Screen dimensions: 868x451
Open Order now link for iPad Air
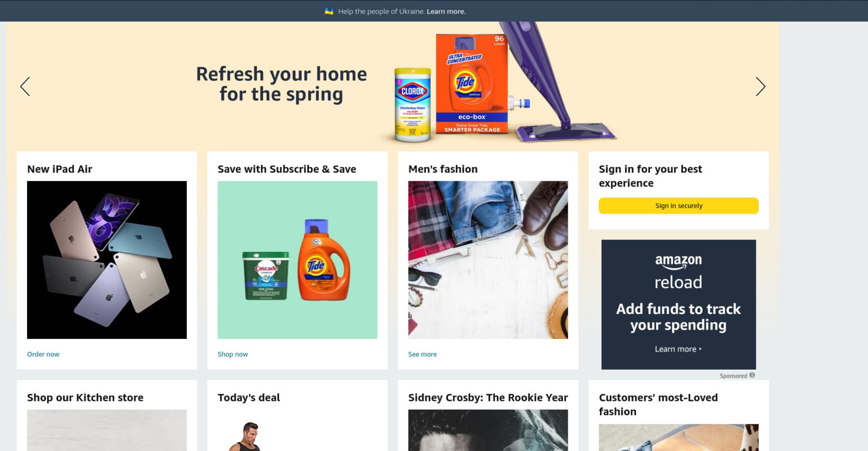pos(43,354)
